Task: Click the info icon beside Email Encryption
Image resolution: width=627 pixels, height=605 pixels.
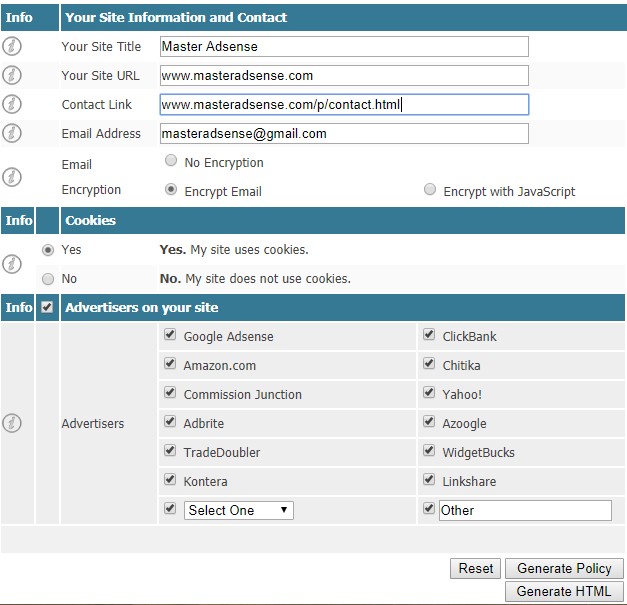Action: (x=12, y=177)
